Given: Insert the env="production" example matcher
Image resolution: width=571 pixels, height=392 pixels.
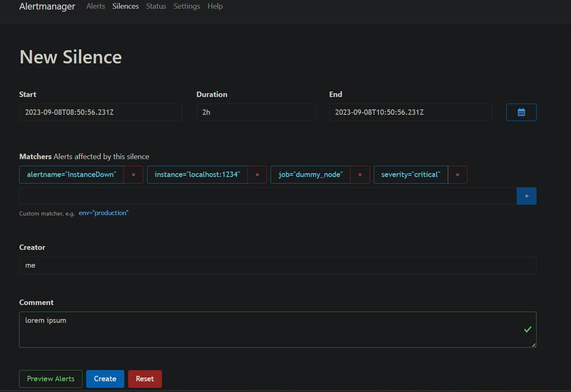Looking at the screenshot, I should pos(104,213).
